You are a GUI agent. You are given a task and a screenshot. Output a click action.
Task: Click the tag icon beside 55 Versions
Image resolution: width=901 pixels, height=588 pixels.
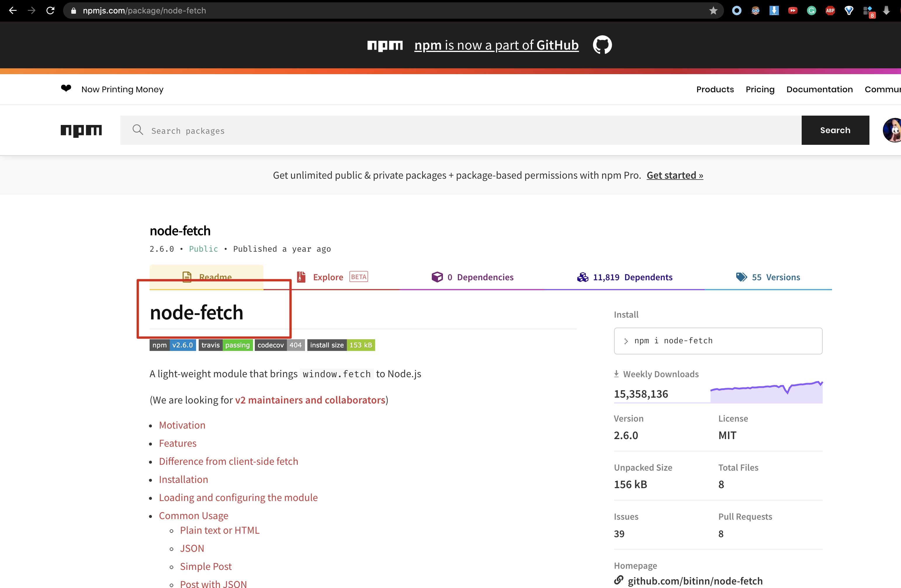click(x=741, y=276)
